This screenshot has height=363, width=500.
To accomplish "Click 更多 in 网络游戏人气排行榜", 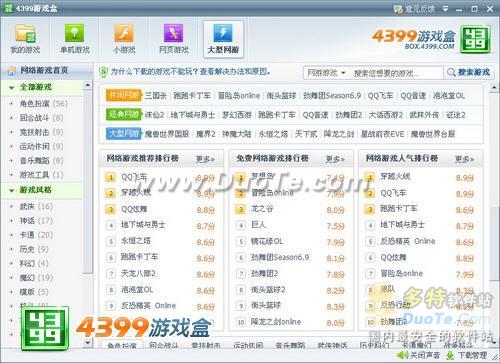I will pyautogui.click(x=464, y=159).
